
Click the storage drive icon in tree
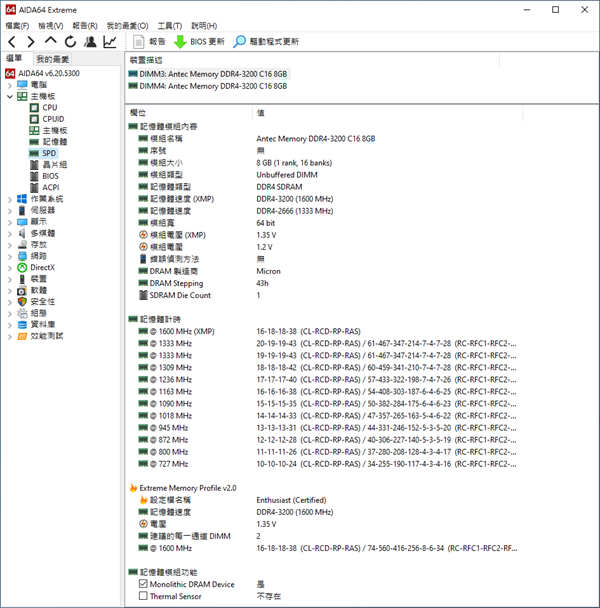(x=22, y=245)
